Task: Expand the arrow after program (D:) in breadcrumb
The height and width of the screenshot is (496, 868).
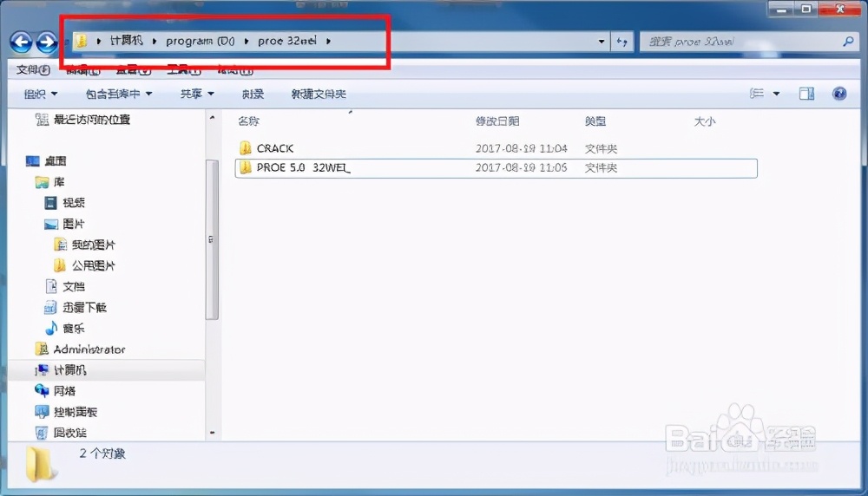Action: [246, 41]
